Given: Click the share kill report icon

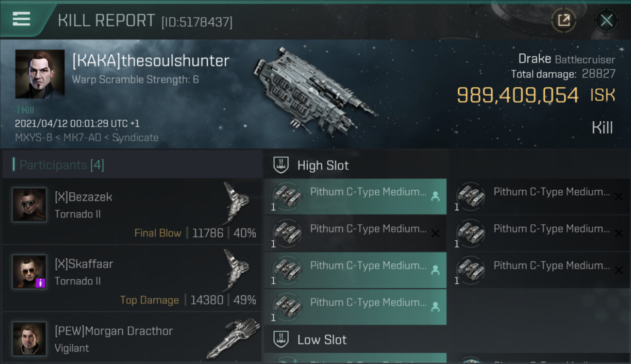Looking at the screenshot, I should pos(564,20).
